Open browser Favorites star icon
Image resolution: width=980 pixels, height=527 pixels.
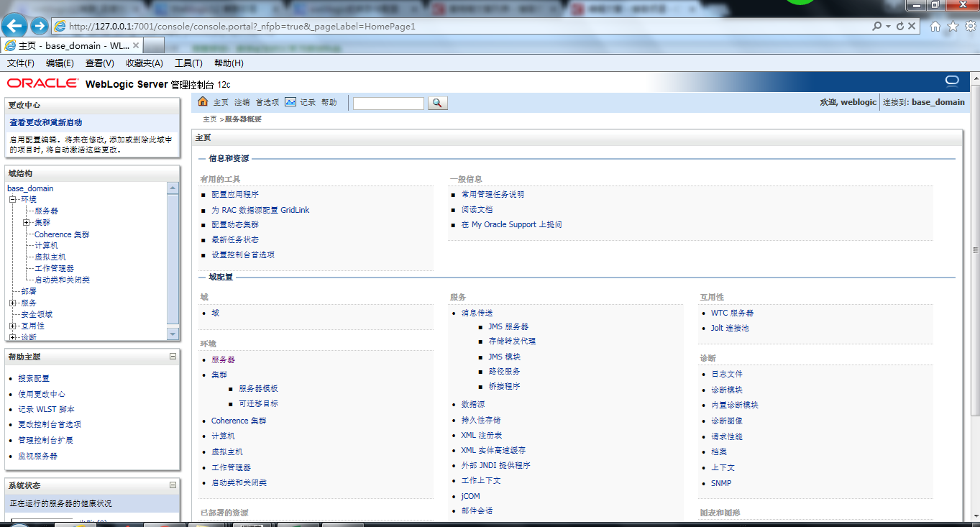(x=953, y=27)
